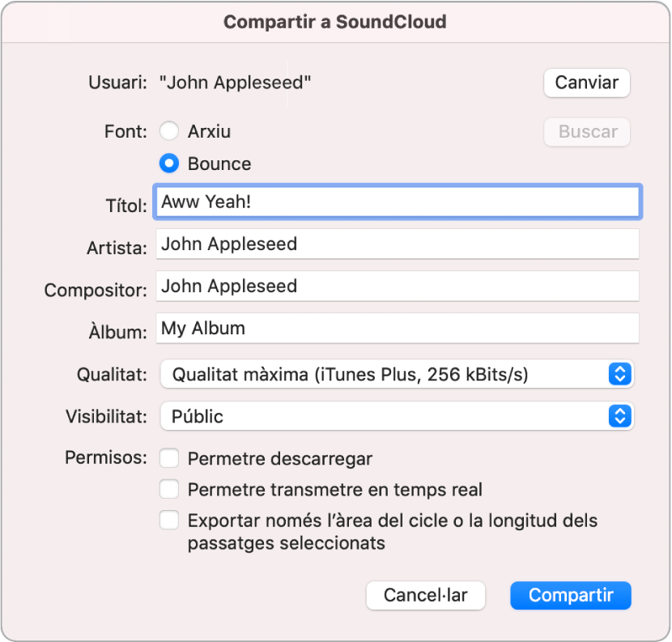Open the Visibilitat dropdown menu
Image resolution: width=672 pixels, height=642 pixels.
[x=397, y=417]
